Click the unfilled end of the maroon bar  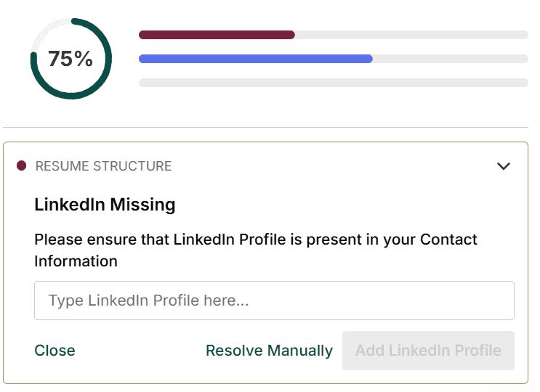pos(411,35)
